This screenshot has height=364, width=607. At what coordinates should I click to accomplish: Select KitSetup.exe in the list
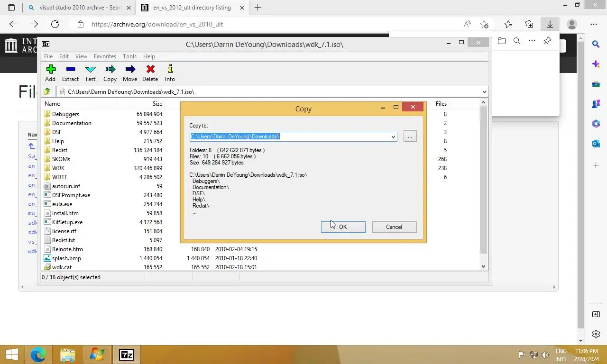click(67, 222)
